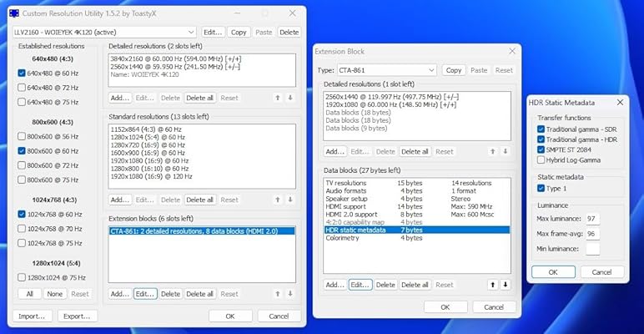Screen dimensions: 644x334
Task: Click Export button in main window
Action: pos(77,316)
